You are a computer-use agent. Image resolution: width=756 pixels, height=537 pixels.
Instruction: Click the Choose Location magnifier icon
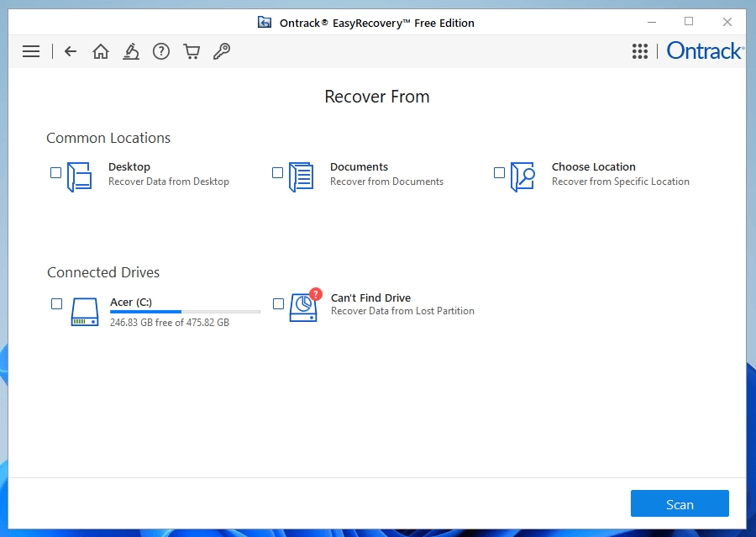pos(523,176)
